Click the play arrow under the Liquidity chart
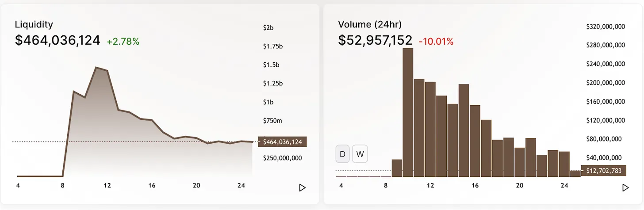644x210 pixels. coord(303,187)
